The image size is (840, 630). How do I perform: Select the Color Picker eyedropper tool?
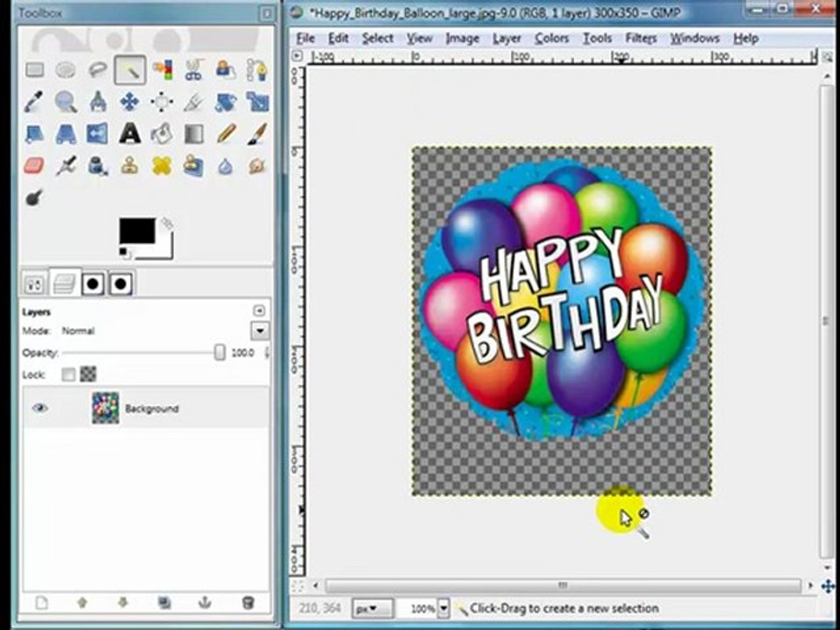point(33,101)
